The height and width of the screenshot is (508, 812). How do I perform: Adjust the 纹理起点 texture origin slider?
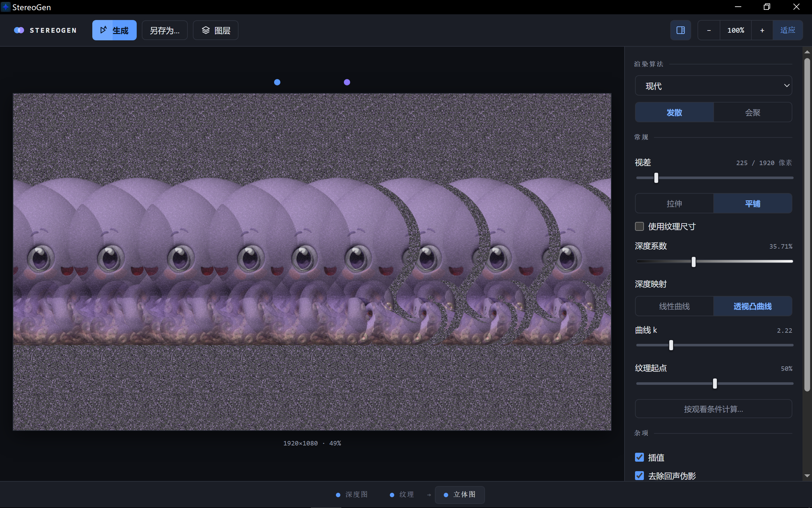pyautogui.click(x=715, y=383)
